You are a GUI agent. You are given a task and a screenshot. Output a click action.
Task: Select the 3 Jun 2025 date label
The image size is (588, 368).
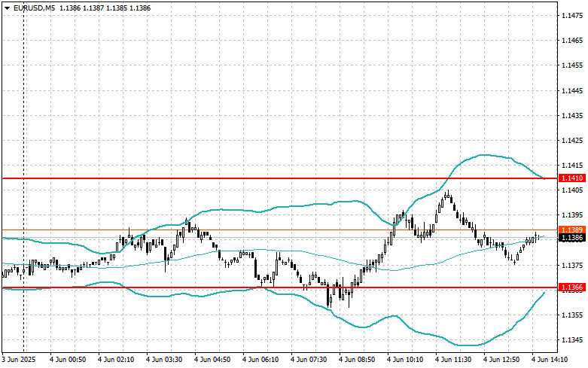pyautogui.click(x=18, y=360)
